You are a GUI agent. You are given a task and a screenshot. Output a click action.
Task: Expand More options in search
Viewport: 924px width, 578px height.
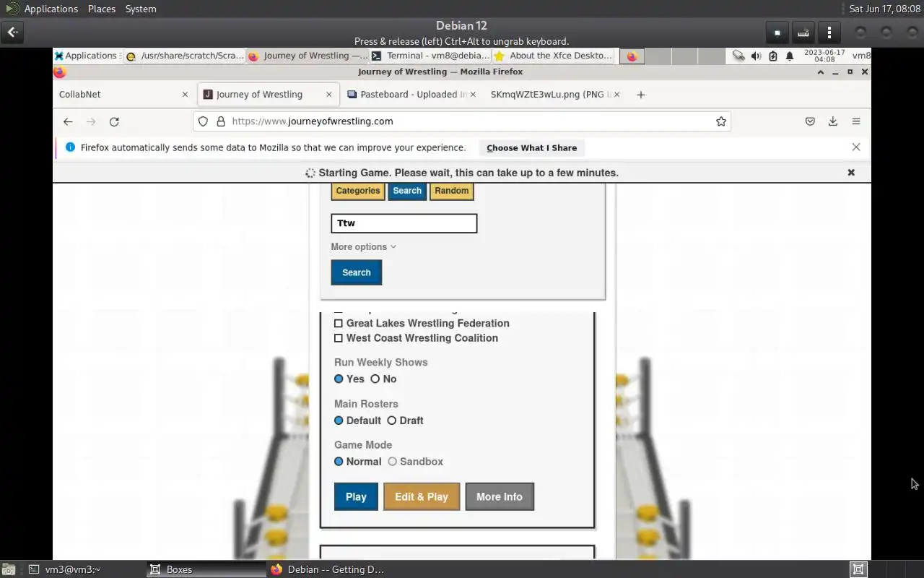pos(363,247)
